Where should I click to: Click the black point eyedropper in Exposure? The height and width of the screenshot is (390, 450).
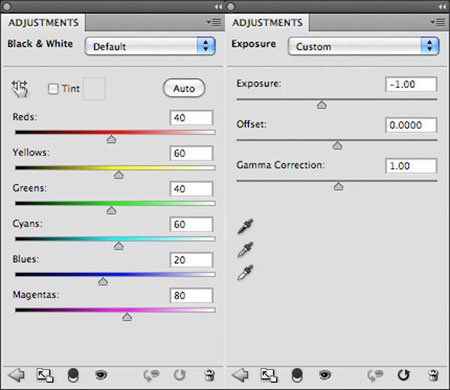(245, 226)
